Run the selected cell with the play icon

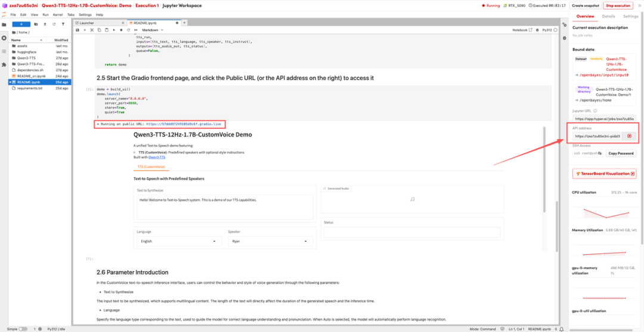114,30
